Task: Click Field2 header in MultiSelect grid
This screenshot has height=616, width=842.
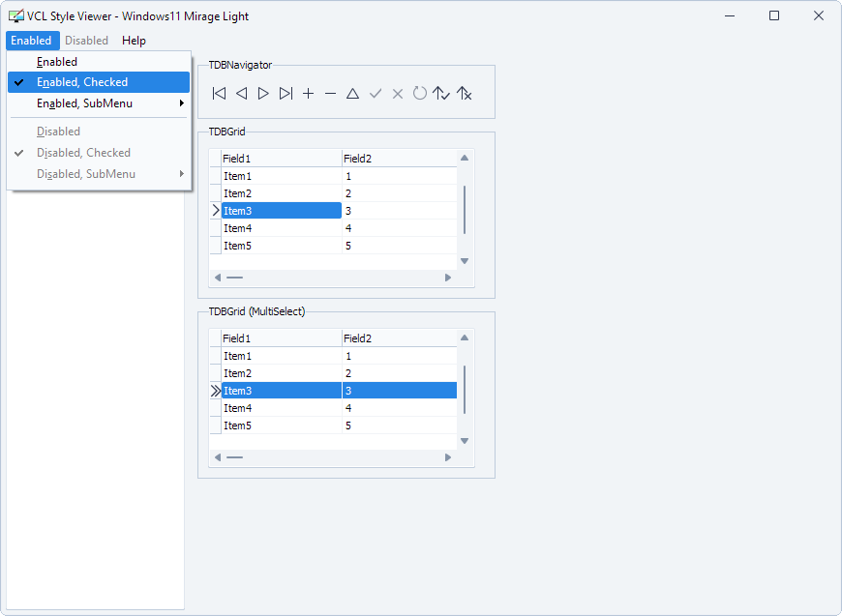Action: point(400,338)
